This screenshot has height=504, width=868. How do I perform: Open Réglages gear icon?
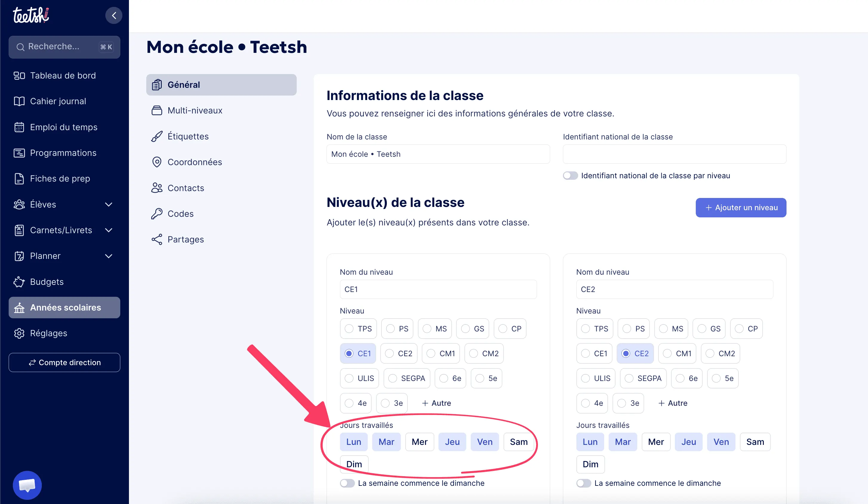click(19, 333)
